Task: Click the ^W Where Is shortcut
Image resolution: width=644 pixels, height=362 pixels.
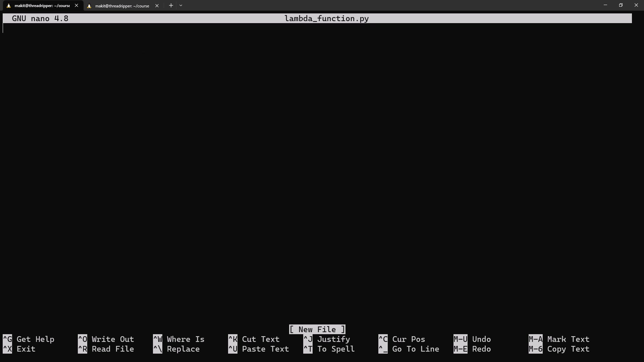Action: pyautogui.click(x=179, y=339)
